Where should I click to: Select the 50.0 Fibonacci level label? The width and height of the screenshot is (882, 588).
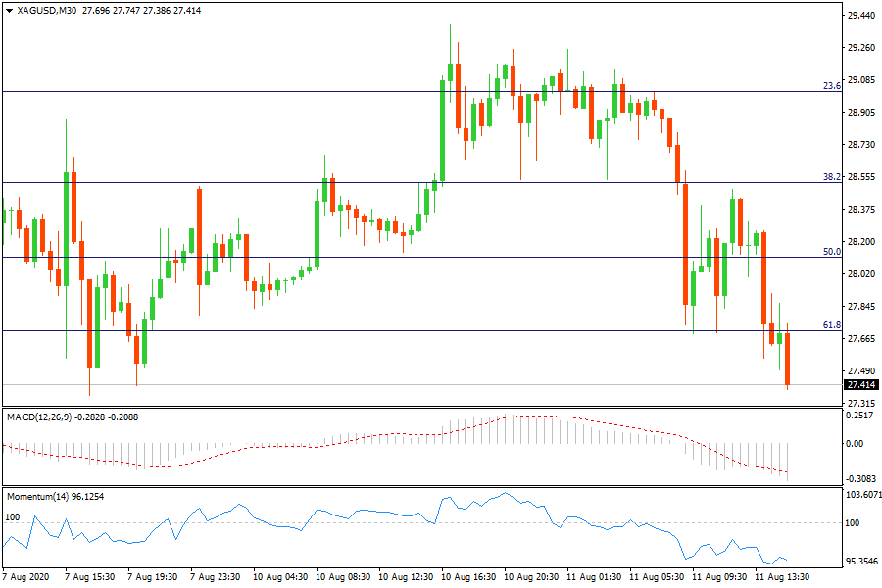(x=831, y=252)
